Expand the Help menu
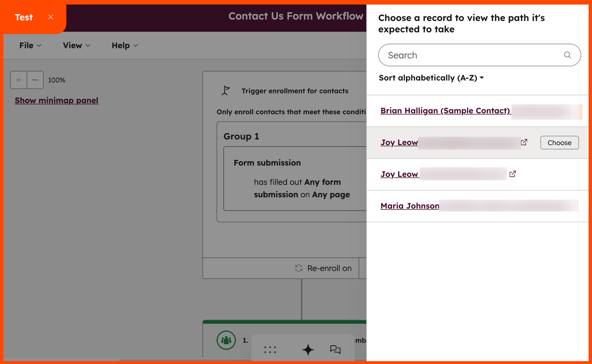The width and height of the screenshot is (592, 364). [x=124, y=45]
